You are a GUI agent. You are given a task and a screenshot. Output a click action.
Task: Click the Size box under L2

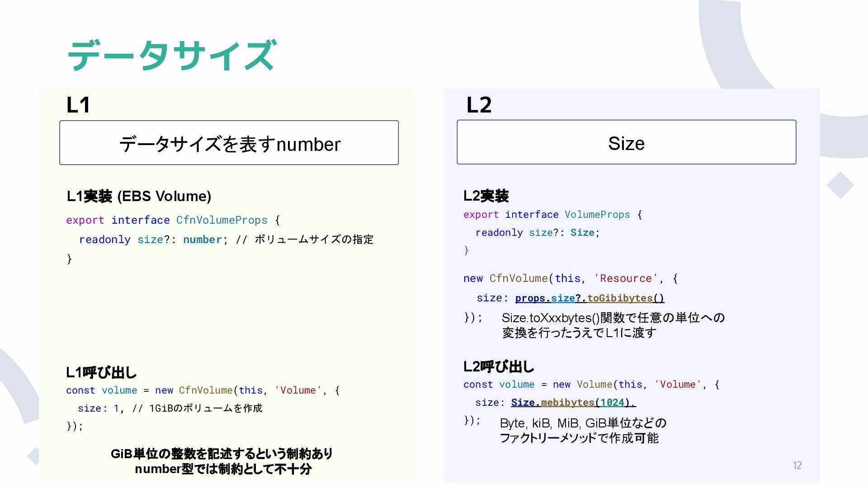(x=627, y=142)
